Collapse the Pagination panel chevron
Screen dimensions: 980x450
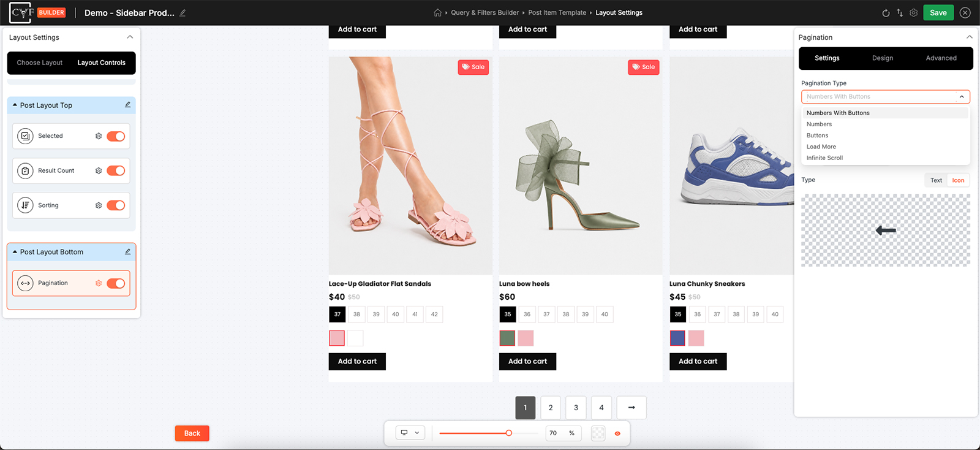(x=969, y=37)
